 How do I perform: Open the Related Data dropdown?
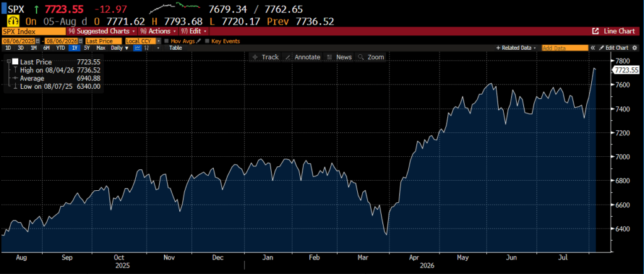[516, 48]
